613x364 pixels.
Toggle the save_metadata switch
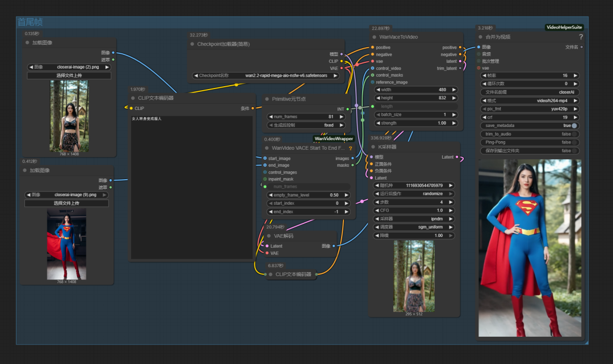point(574,126)
